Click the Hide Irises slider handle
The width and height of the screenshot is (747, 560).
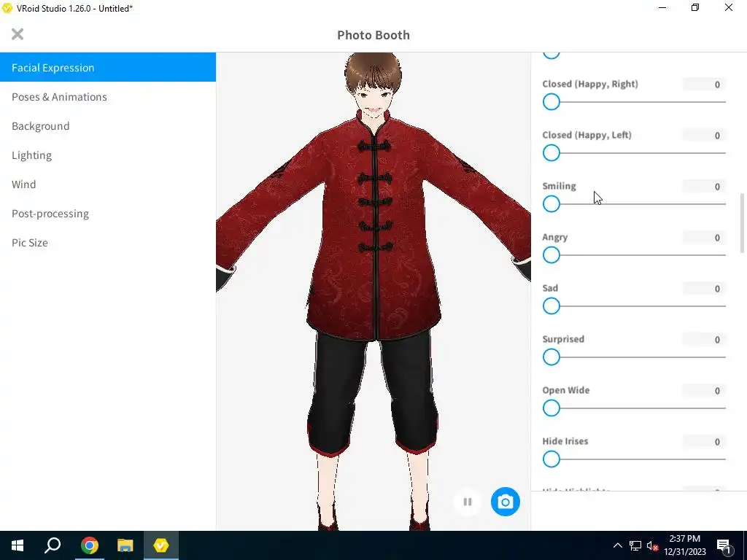(551, 459)
